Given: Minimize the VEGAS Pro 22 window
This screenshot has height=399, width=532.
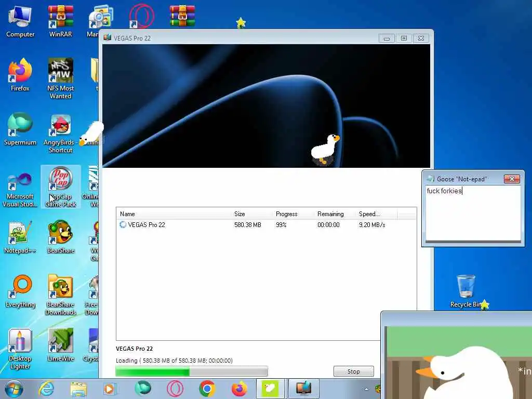Looking at the screenshot, I should 387,38.
